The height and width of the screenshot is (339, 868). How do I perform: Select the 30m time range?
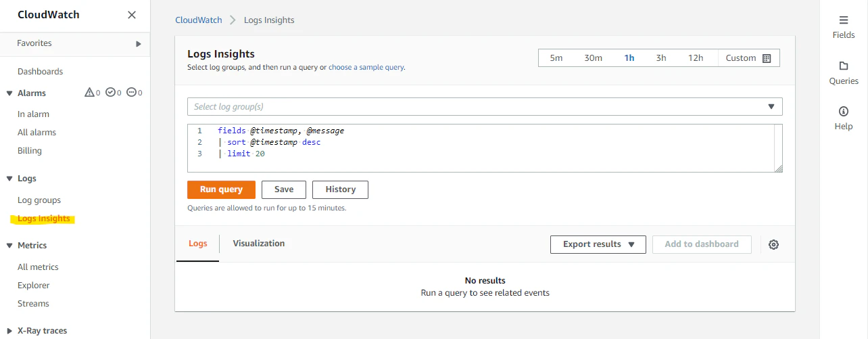coord(593,58)
